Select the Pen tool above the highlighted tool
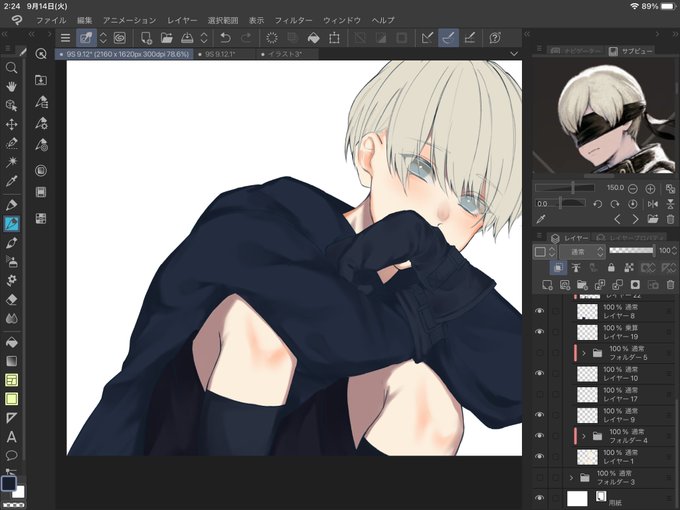The image size is (680, 510). coord(11,205)
